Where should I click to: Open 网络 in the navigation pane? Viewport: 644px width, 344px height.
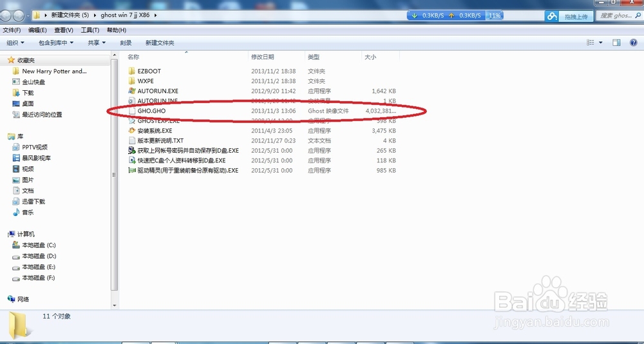coord(23,299)
